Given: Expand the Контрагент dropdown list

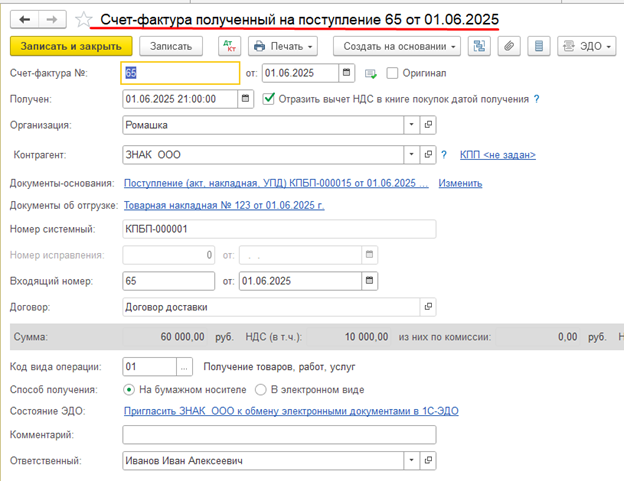Looking at the screenshot, I should 412,154.
